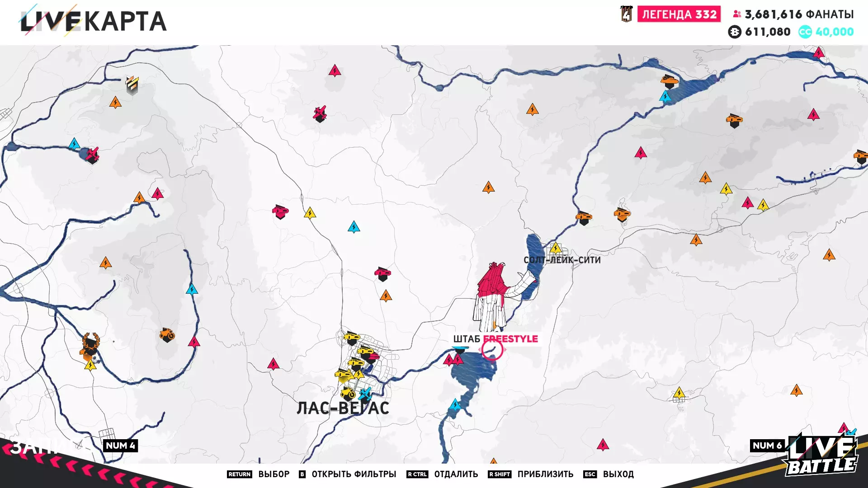Open filters via ОТКРЫТЬ ФИЛЬТРЫ
This screenshot has height=488, width=868.
354,474
